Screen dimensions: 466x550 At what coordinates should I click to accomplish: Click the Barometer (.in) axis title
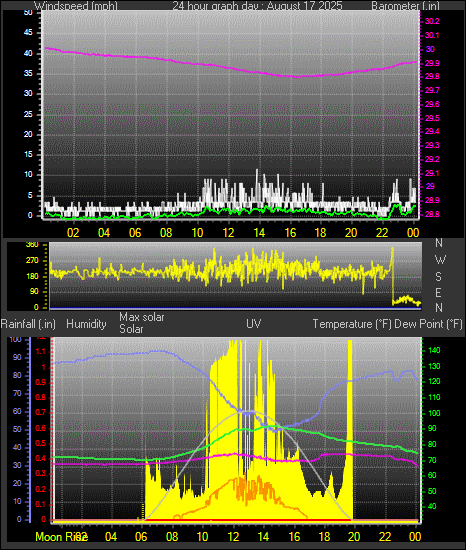[405, 6]
